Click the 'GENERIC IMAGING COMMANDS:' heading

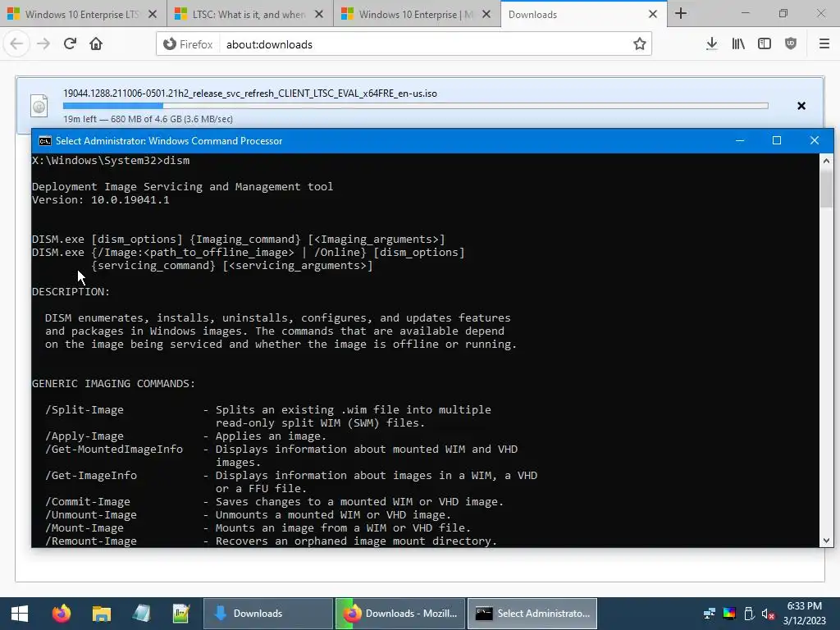click(x=113, y=384)
